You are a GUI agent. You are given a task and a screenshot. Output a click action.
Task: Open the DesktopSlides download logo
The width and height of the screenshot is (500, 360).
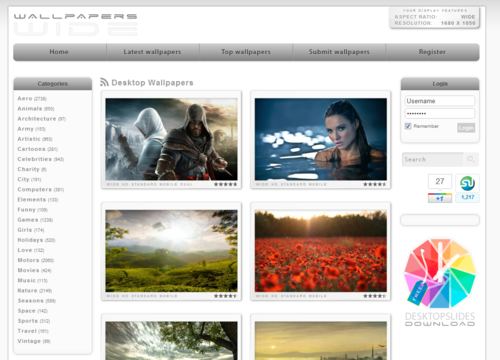tap(440, 283)
